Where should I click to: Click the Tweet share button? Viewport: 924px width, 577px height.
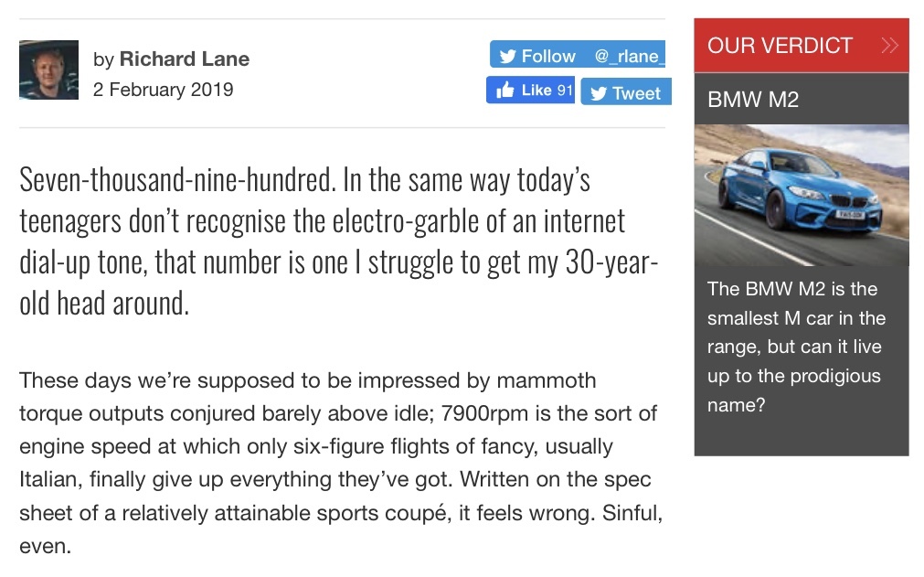click(626, 92)
